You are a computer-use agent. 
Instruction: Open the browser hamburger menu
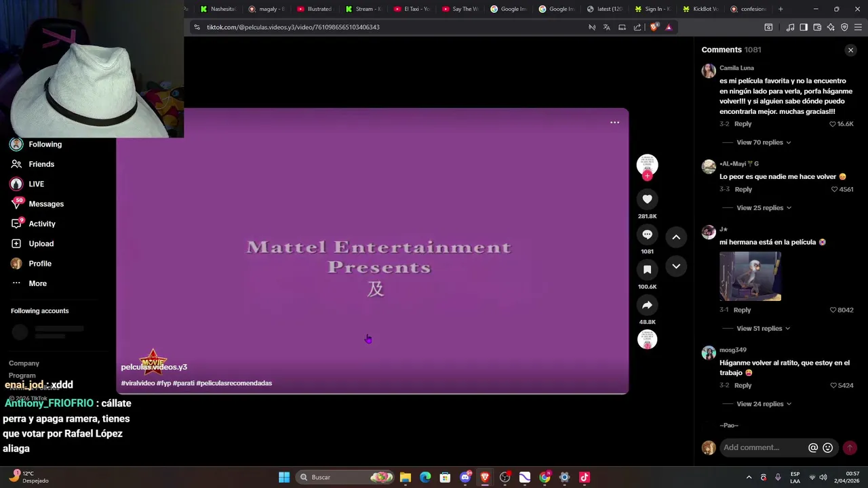click(858, 27)
